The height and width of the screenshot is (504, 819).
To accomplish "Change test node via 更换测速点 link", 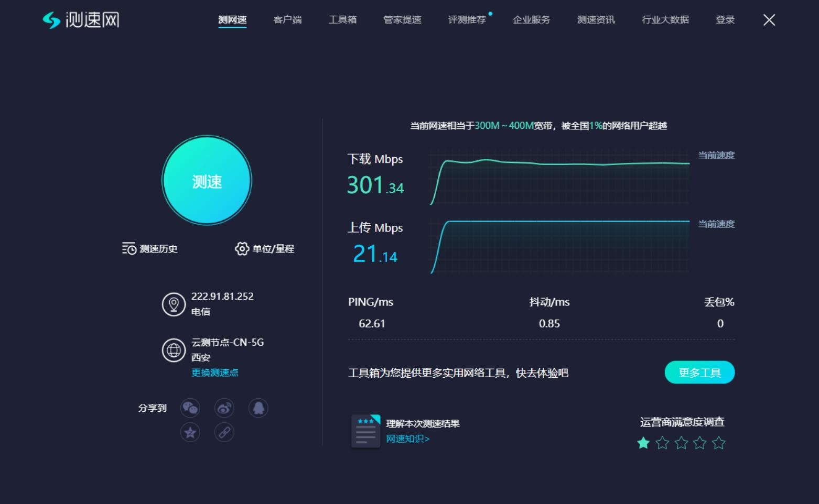I will coord(214,372).
